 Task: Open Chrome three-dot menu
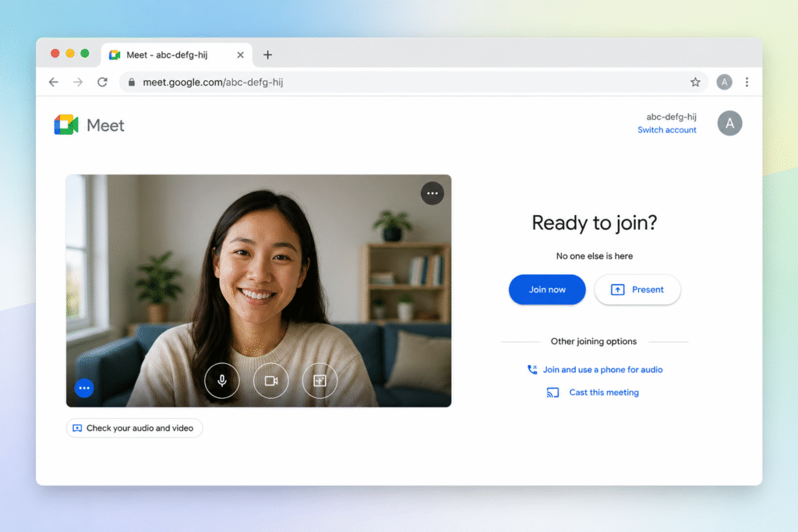[x=747, y=82]
